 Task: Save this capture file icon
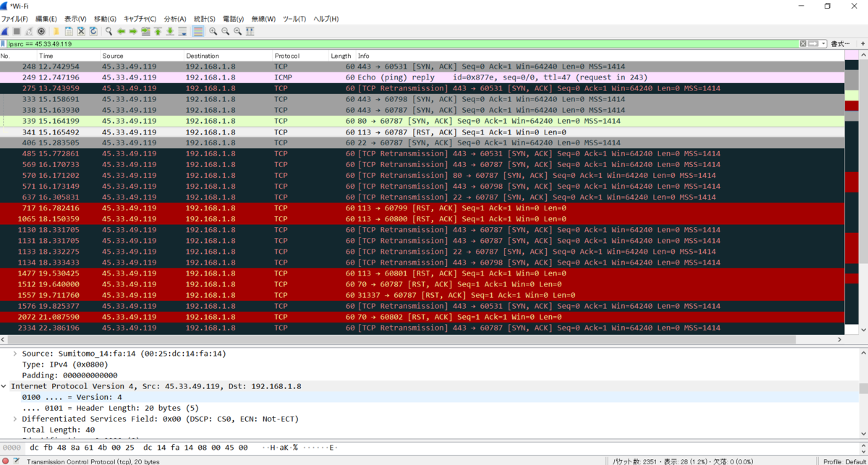pos(69,31)
